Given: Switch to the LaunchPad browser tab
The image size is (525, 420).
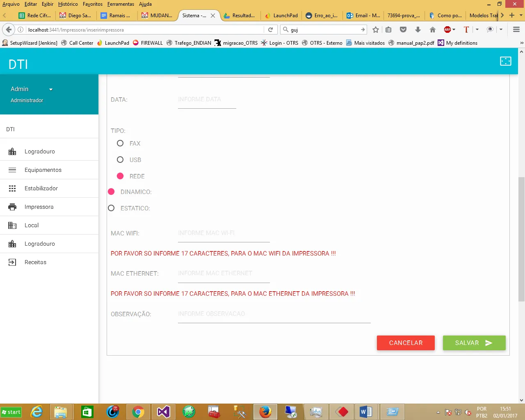Looking at the screenshot, I should pos(282,16).
